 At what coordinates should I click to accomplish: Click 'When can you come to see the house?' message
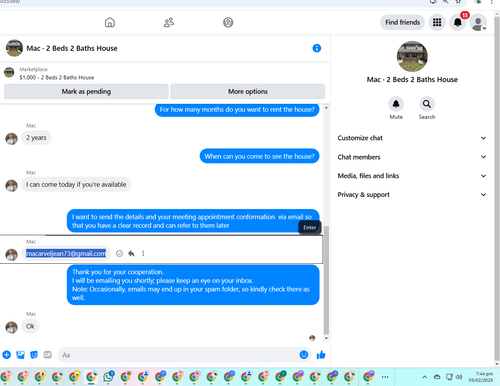tap(259, 156)
